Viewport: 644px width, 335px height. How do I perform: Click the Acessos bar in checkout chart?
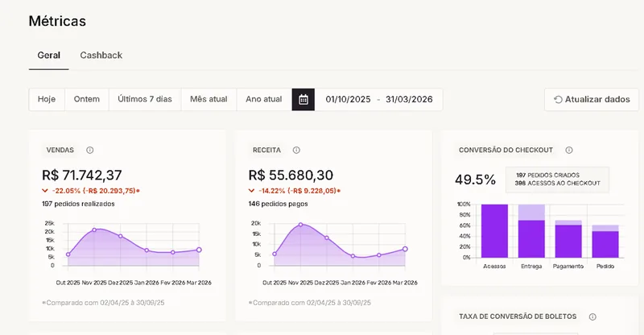point(494,231)
